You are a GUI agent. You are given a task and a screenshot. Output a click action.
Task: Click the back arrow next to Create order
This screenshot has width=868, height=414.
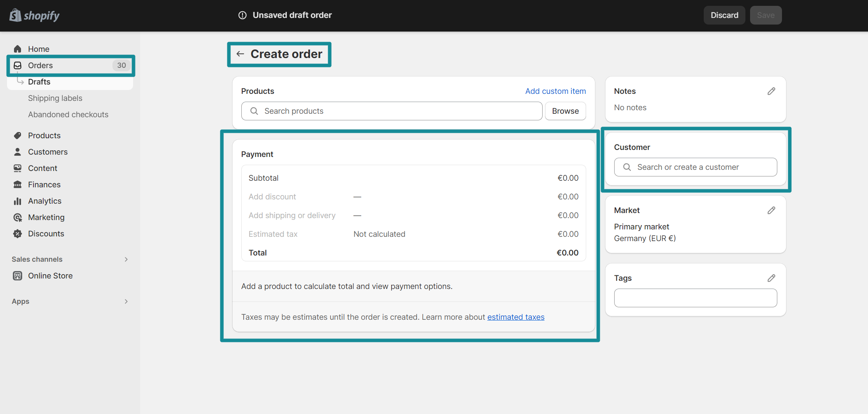pyautogui.click(x=240, y=54)
